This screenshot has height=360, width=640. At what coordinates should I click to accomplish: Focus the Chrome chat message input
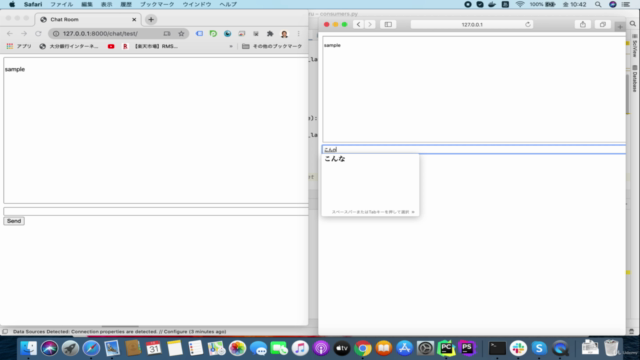pyautogui.click(x=156, y=211)
